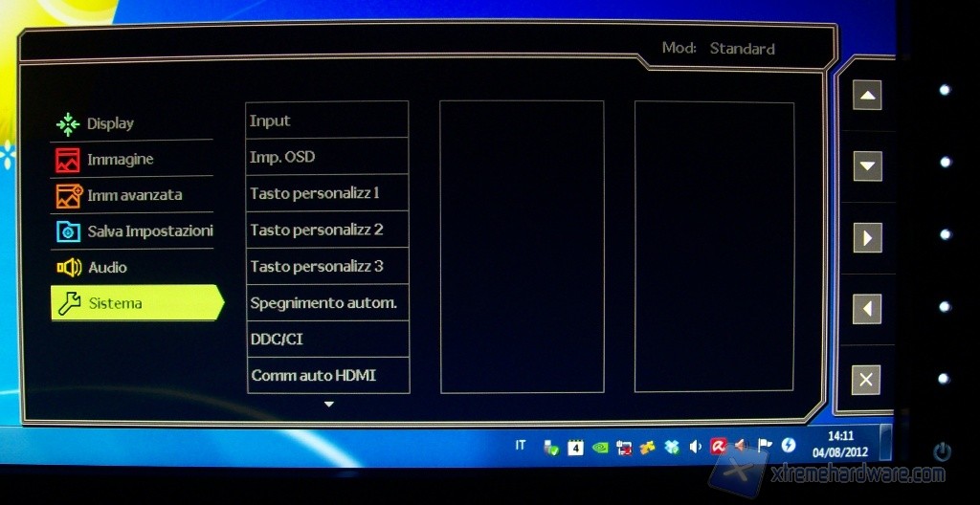Choose the DDC/CI setting
Image resolution: width=980 pixels, height=505 pixels.
[x=326, y=339]
